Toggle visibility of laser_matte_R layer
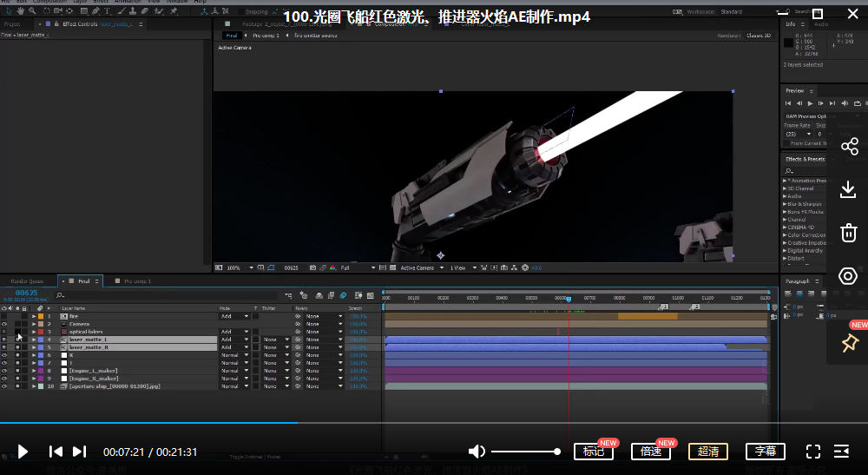 pos(4,347)
